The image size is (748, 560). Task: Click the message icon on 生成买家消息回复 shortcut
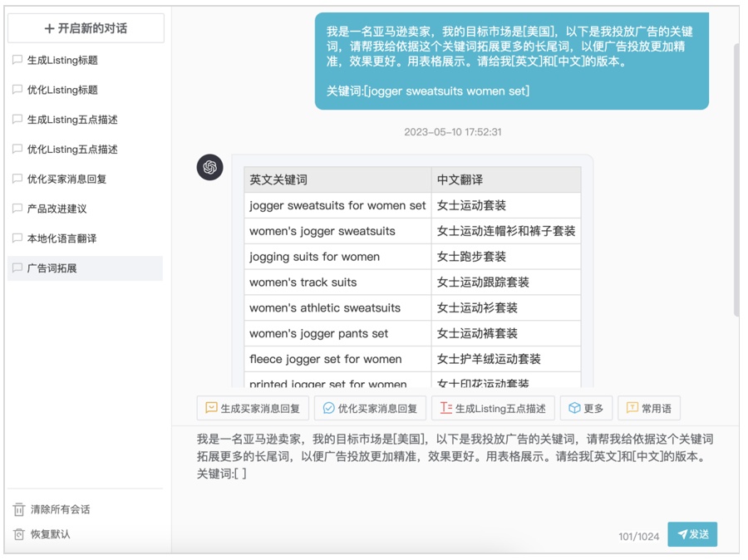211,408
